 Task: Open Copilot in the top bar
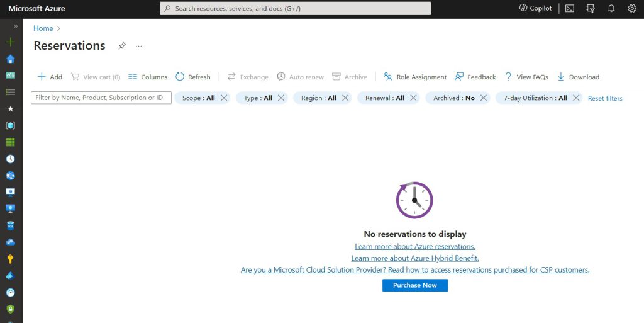(536, 8)
